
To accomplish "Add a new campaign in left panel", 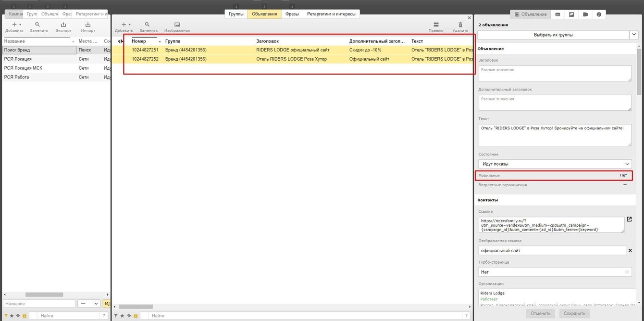I will coord(14,27).
